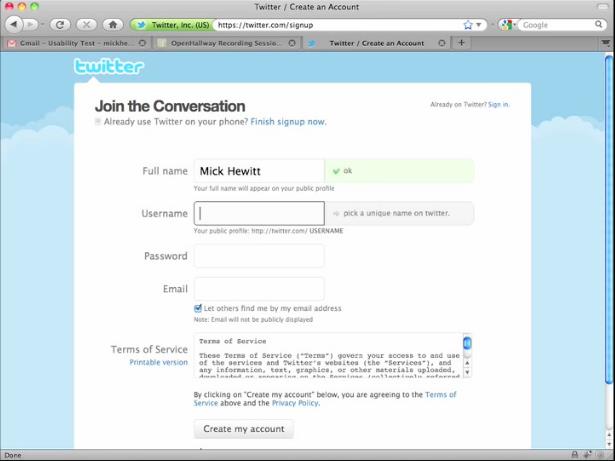This screenshot has height=461, width=615.
Task: Close the OpenHallway Recording tab
Action: (x=292, y=43)
